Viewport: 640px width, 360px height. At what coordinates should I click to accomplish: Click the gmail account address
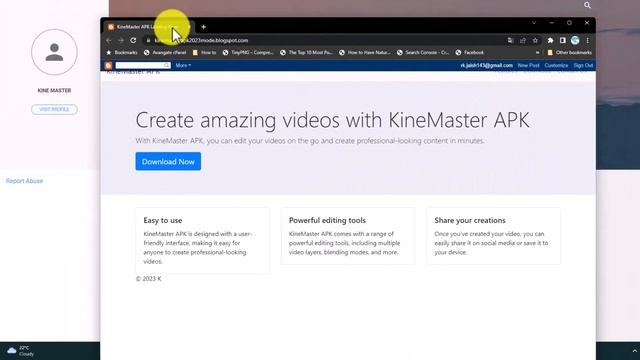pos(487,65)
